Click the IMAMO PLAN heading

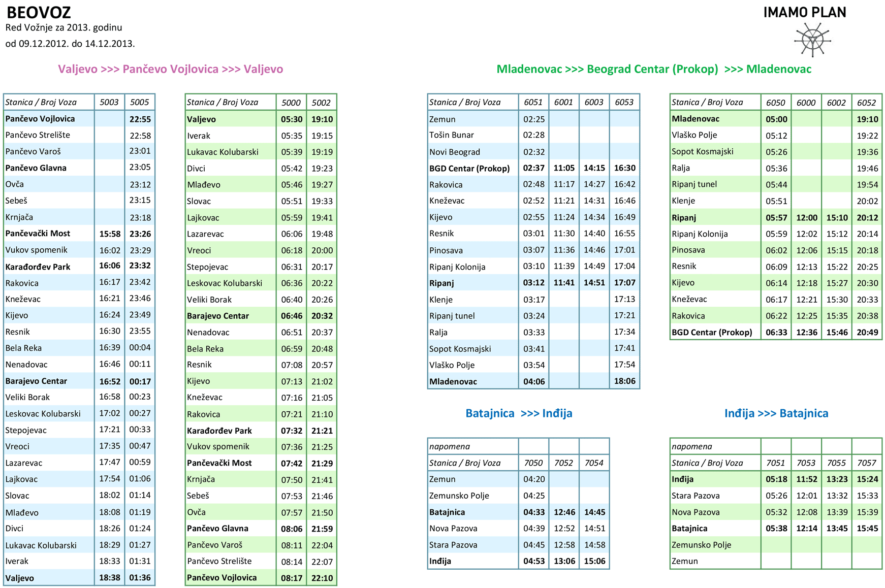click(805, 12)
